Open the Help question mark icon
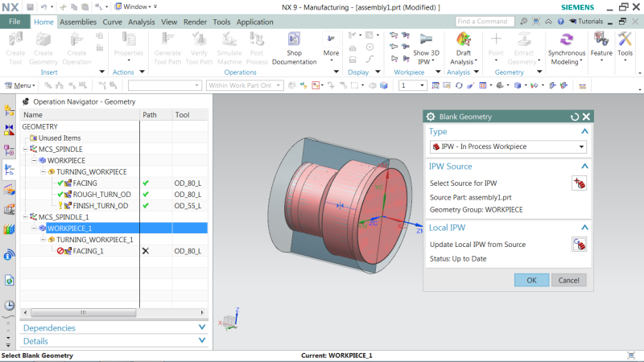644x362 pixels. (560, 22)
